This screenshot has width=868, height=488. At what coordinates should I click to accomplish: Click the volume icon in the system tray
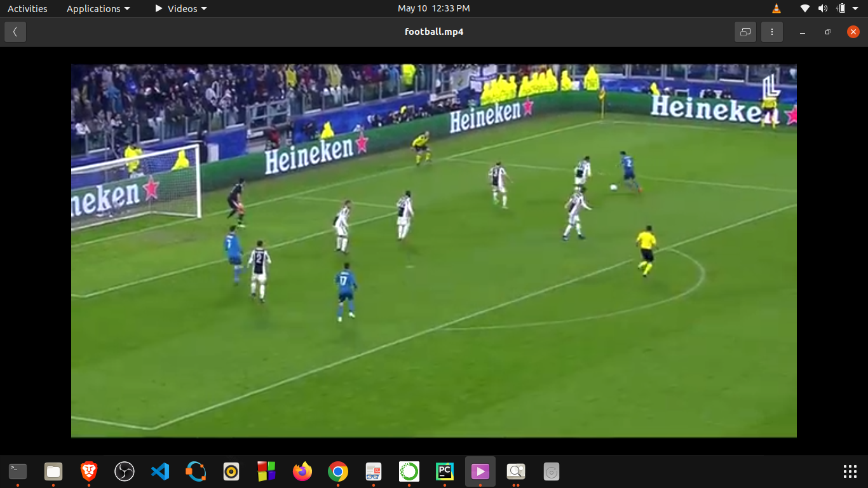pos(824,8)
